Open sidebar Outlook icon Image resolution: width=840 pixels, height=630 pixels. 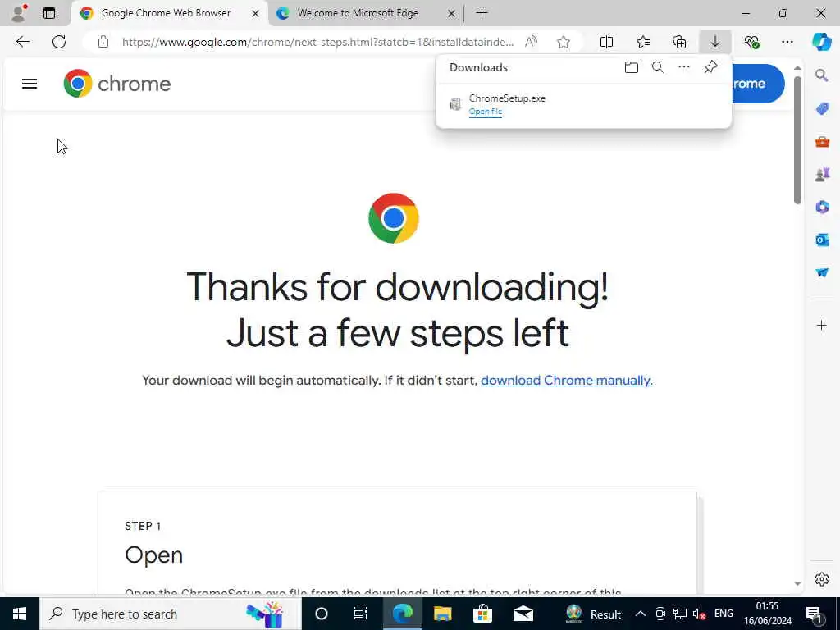[822, 240]
